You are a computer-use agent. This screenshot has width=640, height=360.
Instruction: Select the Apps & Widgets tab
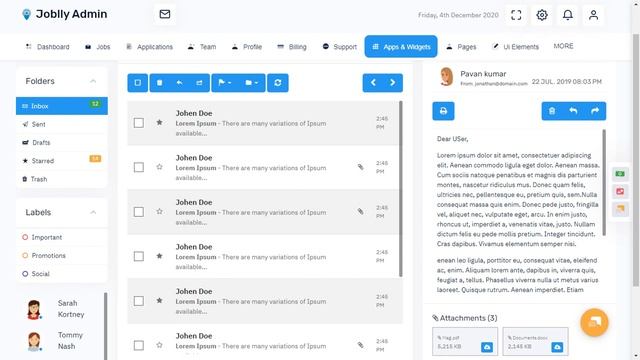[x=401, y=47]
